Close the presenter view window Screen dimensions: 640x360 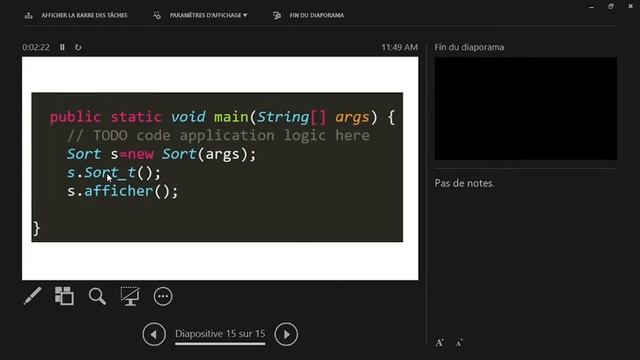(x=630, y=7)
